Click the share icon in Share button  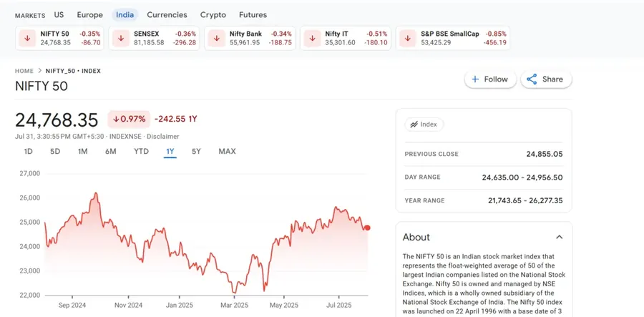click(x=532, y=79)
